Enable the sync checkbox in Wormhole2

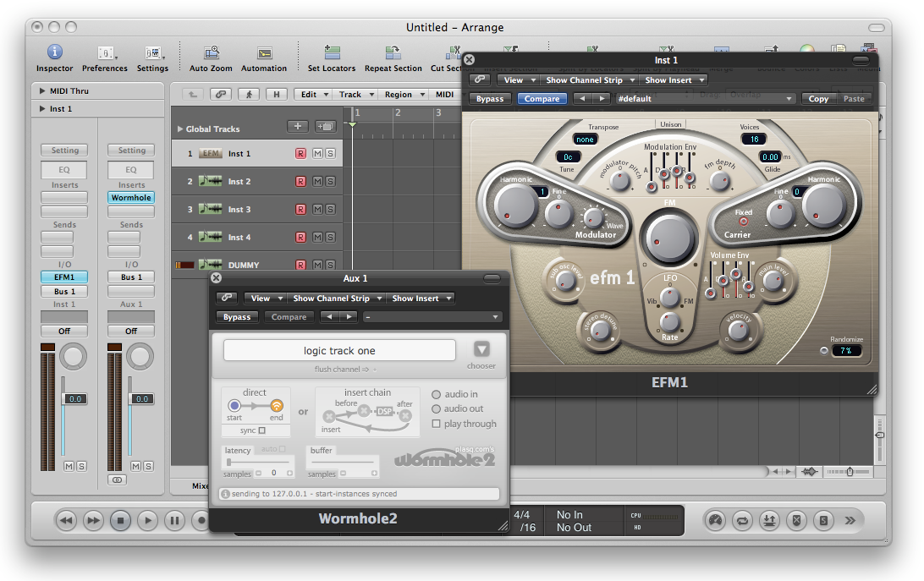tap(262, 430)
